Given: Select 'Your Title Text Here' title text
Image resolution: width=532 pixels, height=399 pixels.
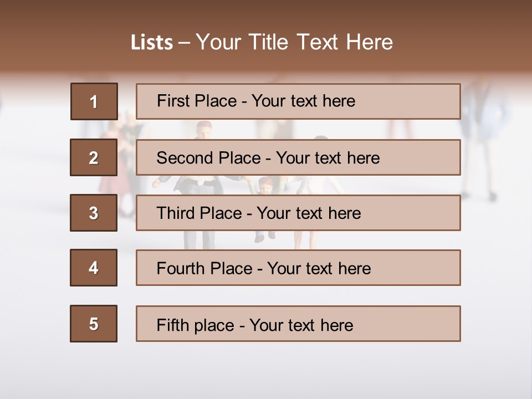Looking at the screenshot, I should point(294,42).
